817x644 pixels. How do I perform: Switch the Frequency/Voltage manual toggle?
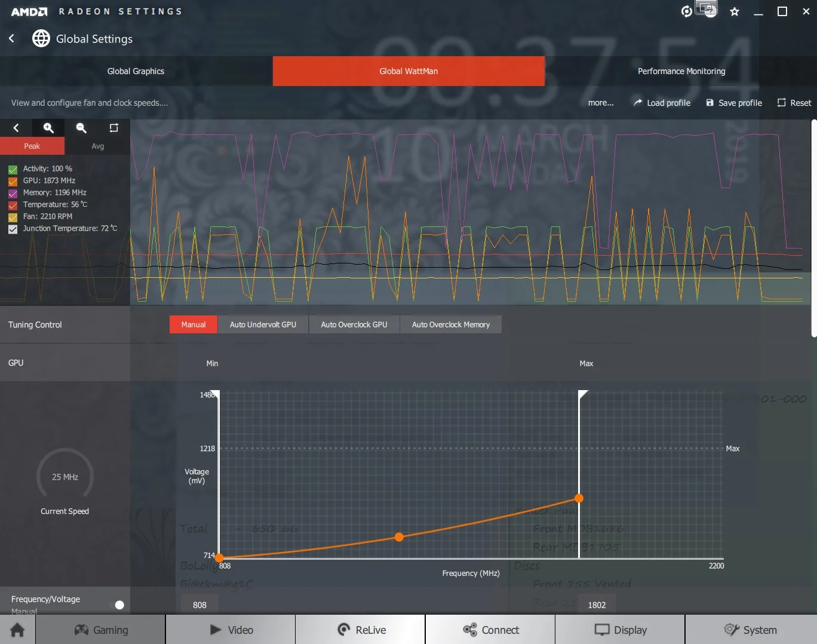pos(119,605)
